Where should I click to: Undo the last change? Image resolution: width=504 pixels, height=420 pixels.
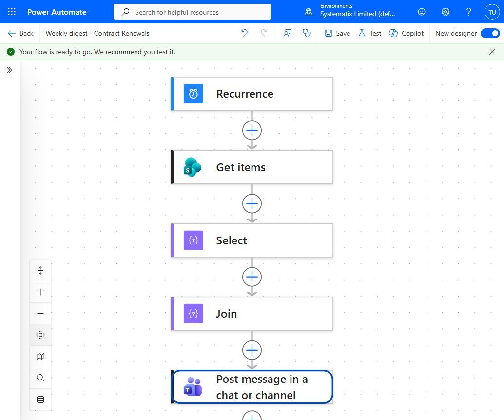pos(244,33)
